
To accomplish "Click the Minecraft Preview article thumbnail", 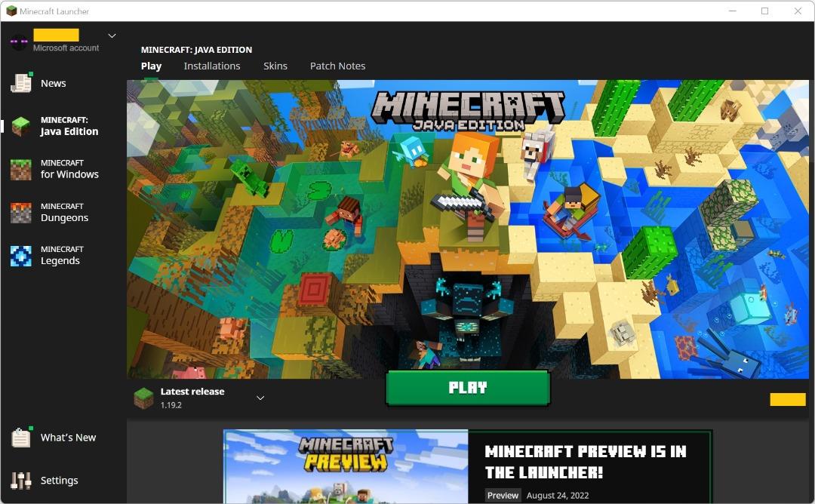I will pyautogui.click(x=346, y=466).
